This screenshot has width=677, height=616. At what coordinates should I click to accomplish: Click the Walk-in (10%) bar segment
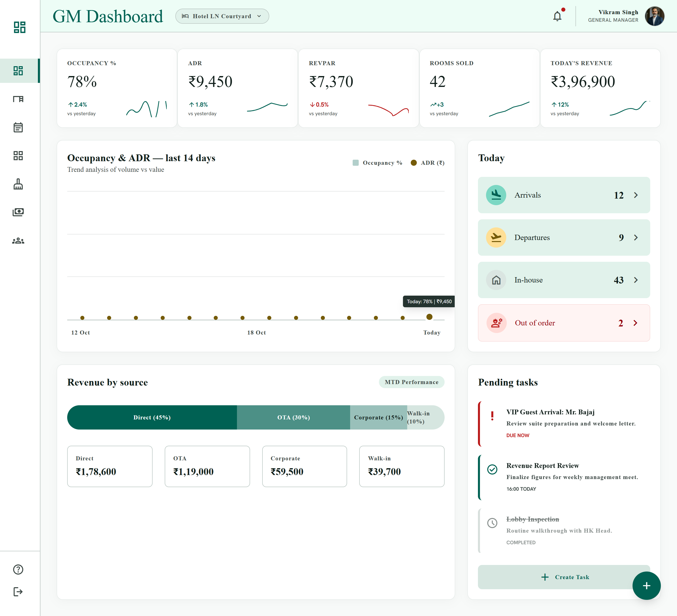click(425, 417)
